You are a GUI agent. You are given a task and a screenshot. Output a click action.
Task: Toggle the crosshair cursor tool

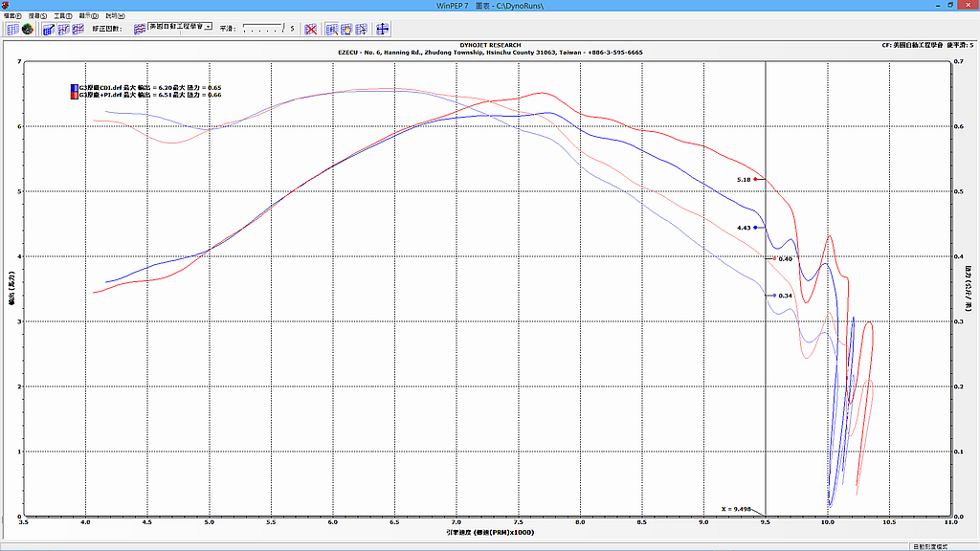pos(382,30)
